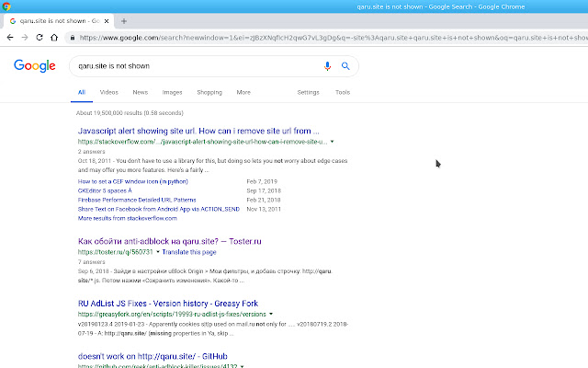Click the Nov 13, 2011 date
588x368 pixels.
click(x=264, y=209)
